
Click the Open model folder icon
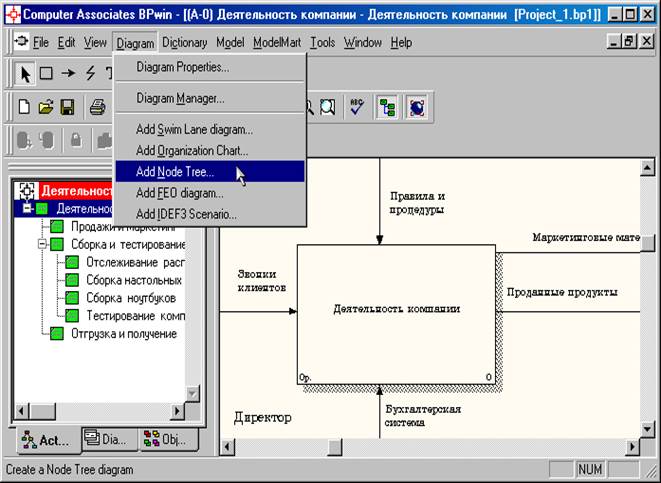(46, 107)
